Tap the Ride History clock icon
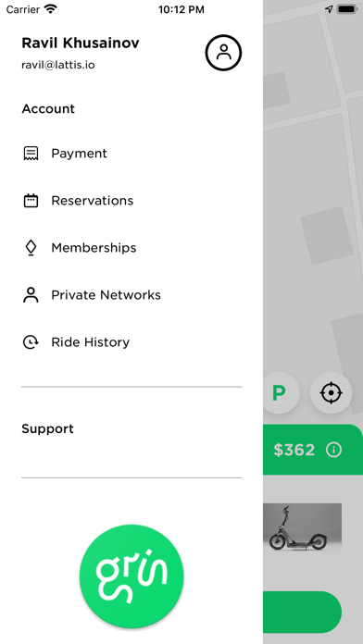Screen dimensions: 363x644 [x=31, y=342]
